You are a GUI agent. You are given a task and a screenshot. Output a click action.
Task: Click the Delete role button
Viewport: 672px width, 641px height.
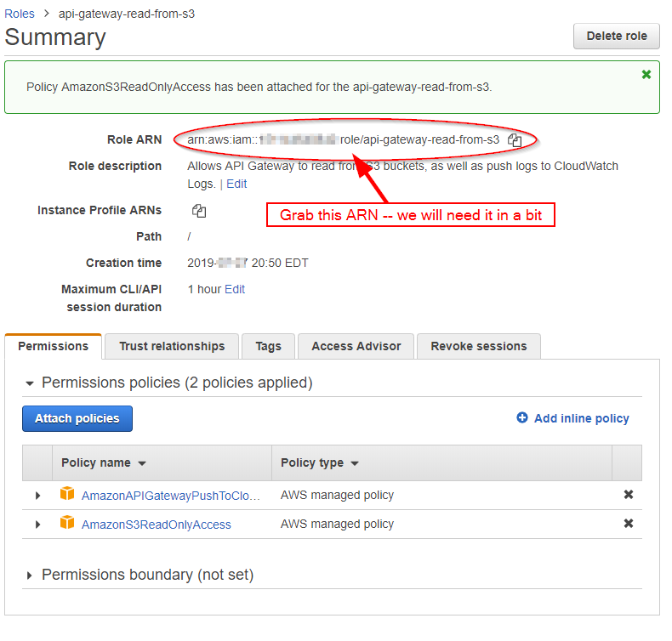coord(617,36)
